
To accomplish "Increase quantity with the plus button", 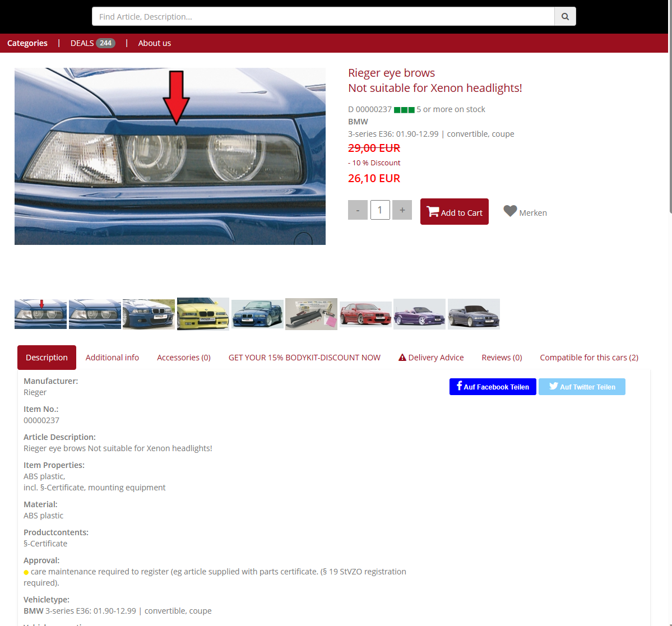I will [x=402, y=210].
